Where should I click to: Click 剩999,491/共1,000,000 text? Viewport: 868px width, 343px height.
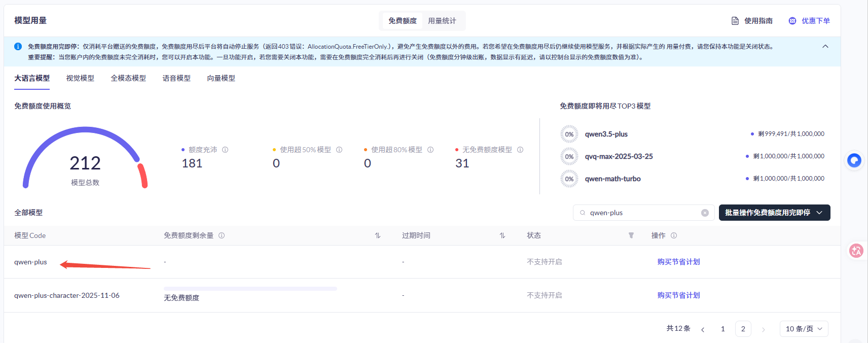point(791,134)
